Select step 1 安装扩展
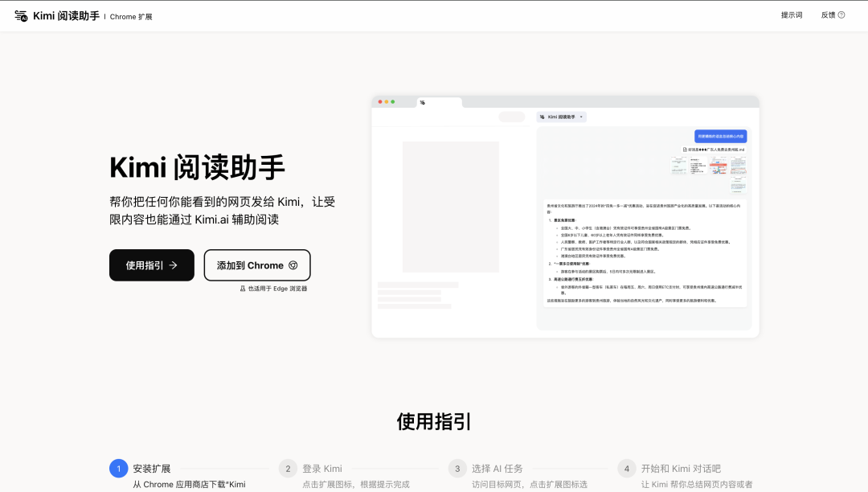The image size is (868, 492). click(x=152, y=469)
